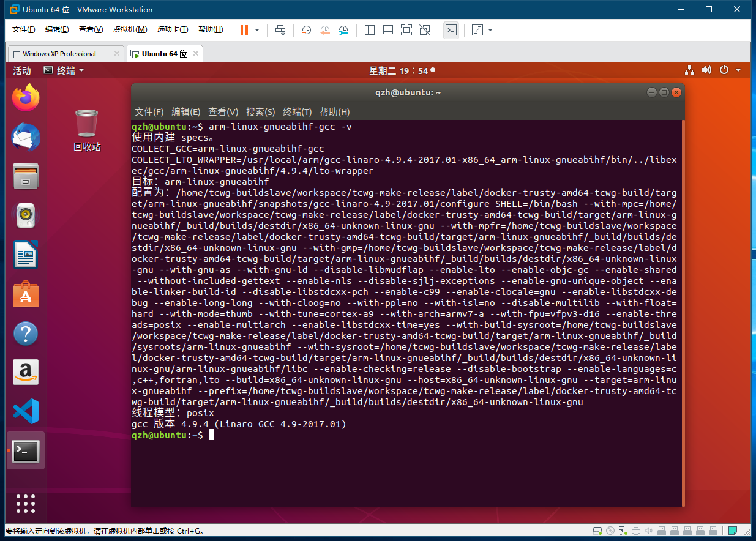
Task: Open terminal 编辑(E) menu
Action: tap(186, 112)
